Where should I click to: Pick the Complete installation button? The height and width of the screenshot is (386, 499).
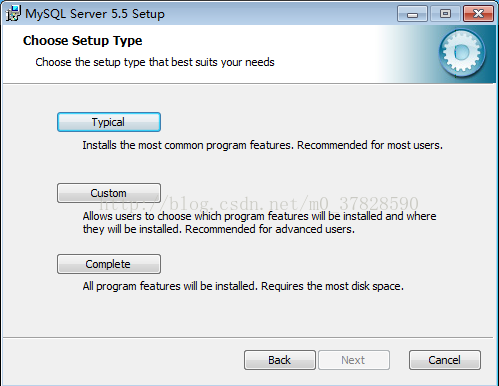pos(109,264)
